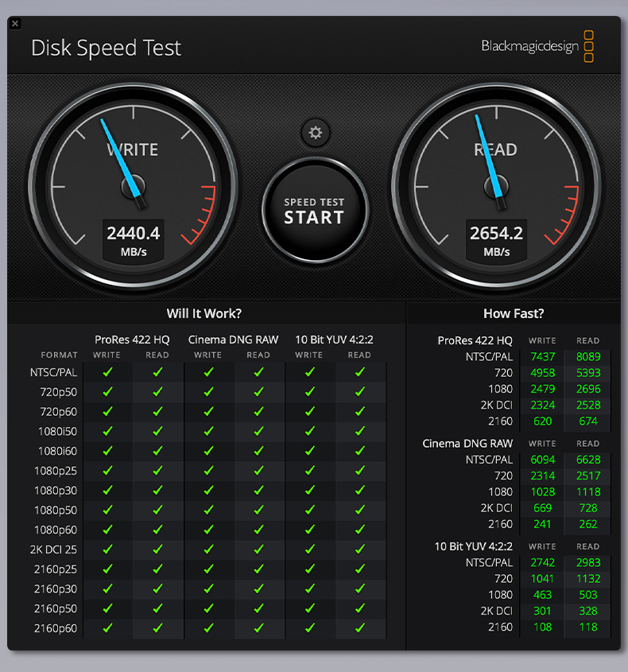
Task: Click NTSC/PAL ProRes 422 HQ write checkmark
Action: 107,372
